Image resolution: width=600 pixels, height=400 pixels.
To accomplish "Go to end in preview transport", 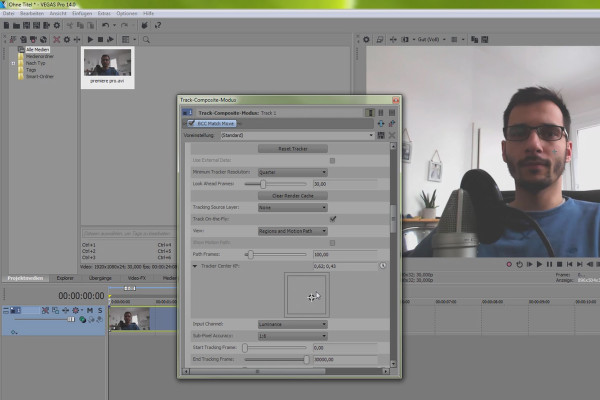I will click(580, 264).
